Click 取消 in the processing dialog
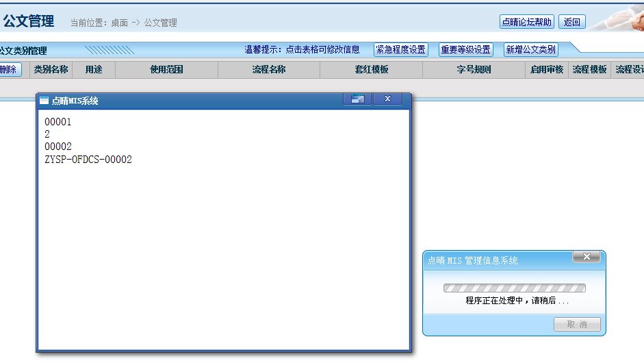Viewport: 644px width, 363px height. pyautogui.click(x=577, y=325)
